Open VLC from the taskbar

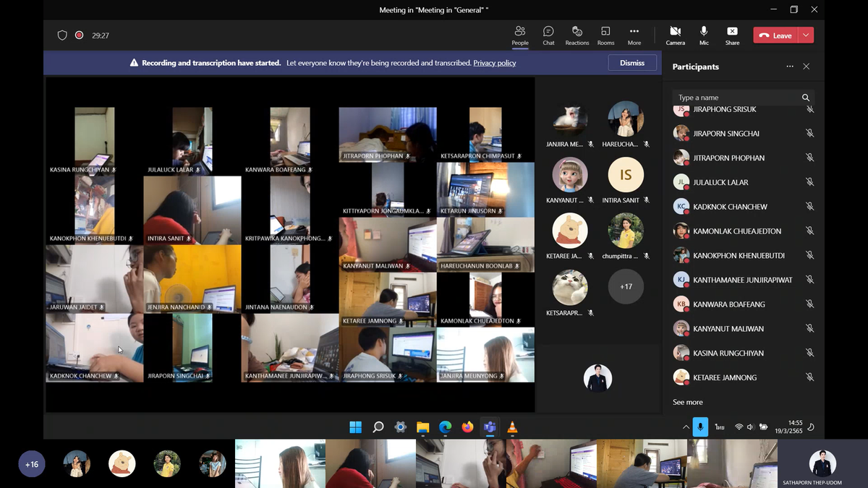tap(512, 427)
